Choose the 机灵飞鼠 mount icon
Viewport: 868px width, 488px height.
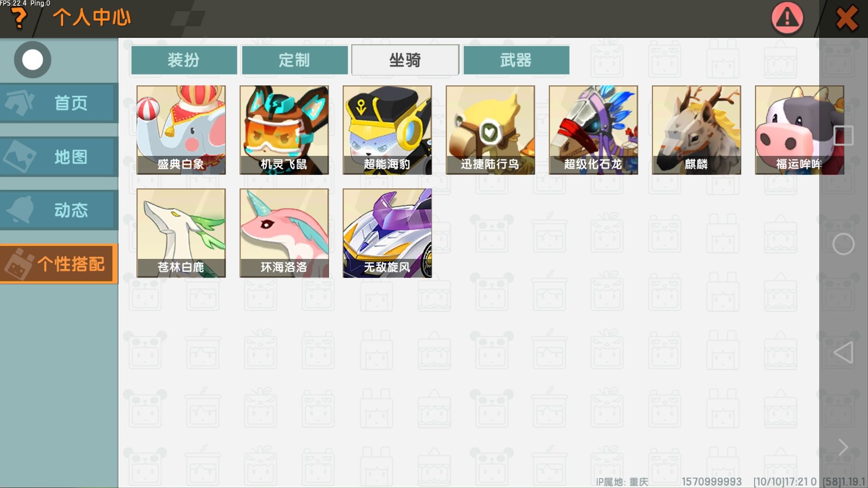point(284,130)
